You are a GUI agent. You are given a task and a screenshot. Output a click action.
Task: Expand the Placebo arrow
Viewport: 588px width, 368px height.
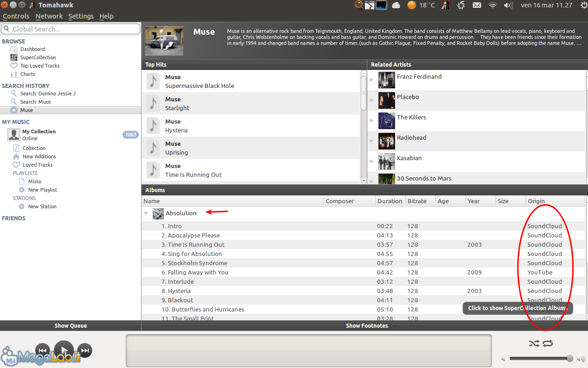click(371, 100)
